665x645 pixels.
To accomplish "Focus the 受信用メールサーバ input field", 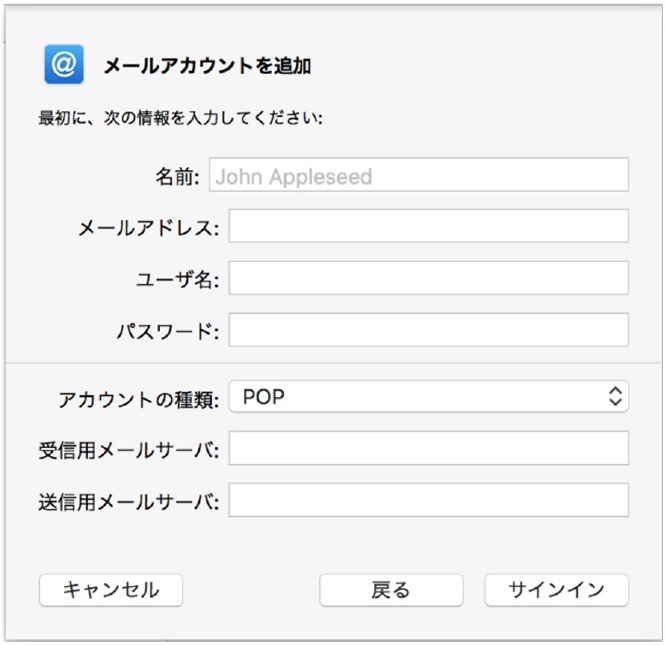I will pos(429,448).
